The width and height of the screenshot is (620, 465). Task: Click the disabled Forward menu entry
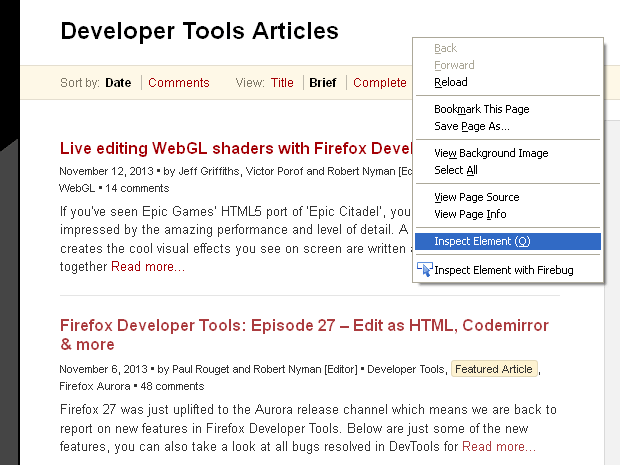(508, 65)
